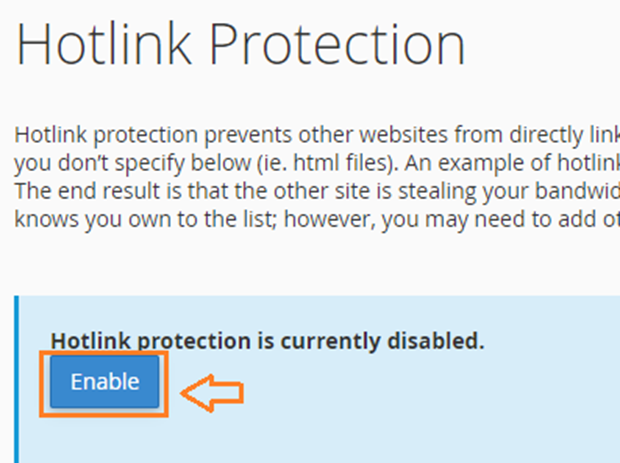Click the "(ie. html files)" text

tap(327, 163)
